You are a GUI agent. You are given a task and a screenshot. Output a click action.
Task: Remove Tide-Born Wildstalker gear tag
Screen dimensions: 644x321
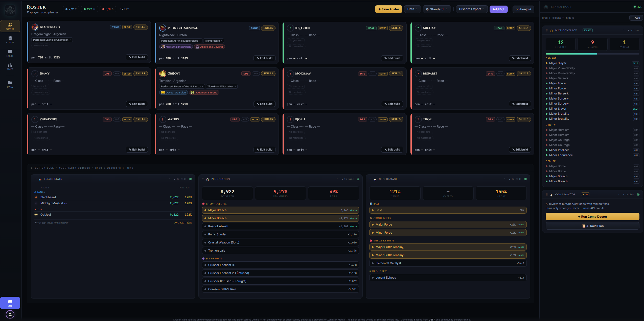(x=235, y=86)
